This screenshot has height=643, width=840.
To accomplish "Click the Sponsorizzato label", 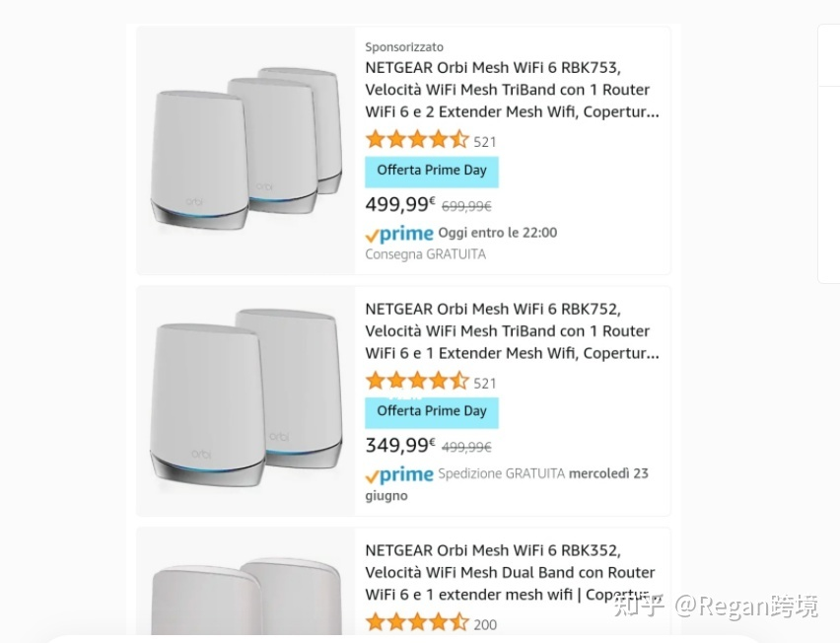I will click(x=404, y=47).
